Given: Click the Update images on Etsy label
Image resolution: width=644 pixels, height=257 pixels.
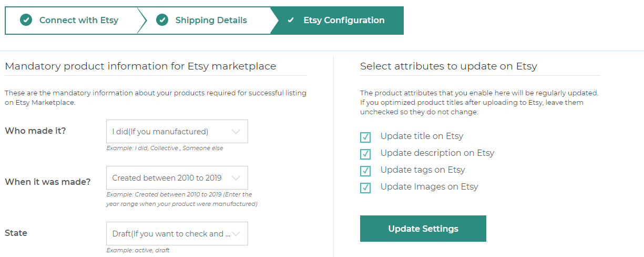Looking at the screenshot, I should click(x=430, y=186).
